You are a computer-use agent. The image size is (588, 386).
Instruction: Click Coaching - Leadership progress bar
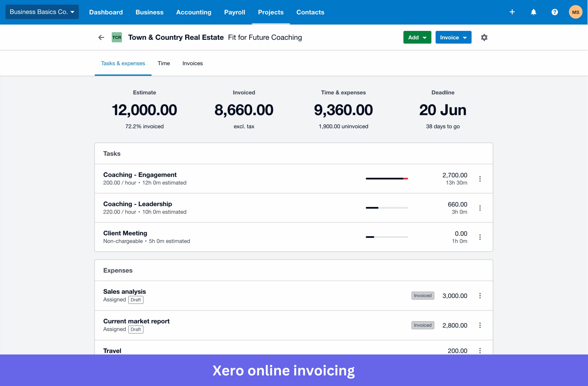click(387, 208)
